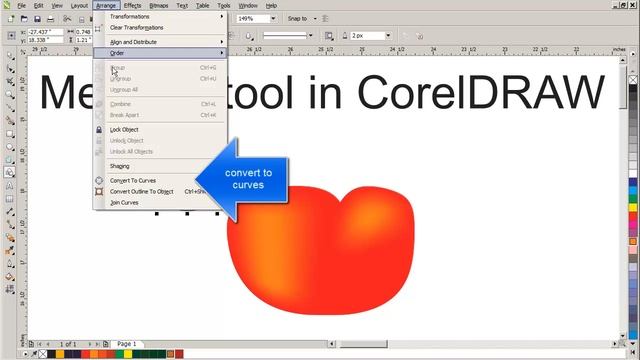640x360 pixels.
Task: Open the Window menu
Action: 248,6
